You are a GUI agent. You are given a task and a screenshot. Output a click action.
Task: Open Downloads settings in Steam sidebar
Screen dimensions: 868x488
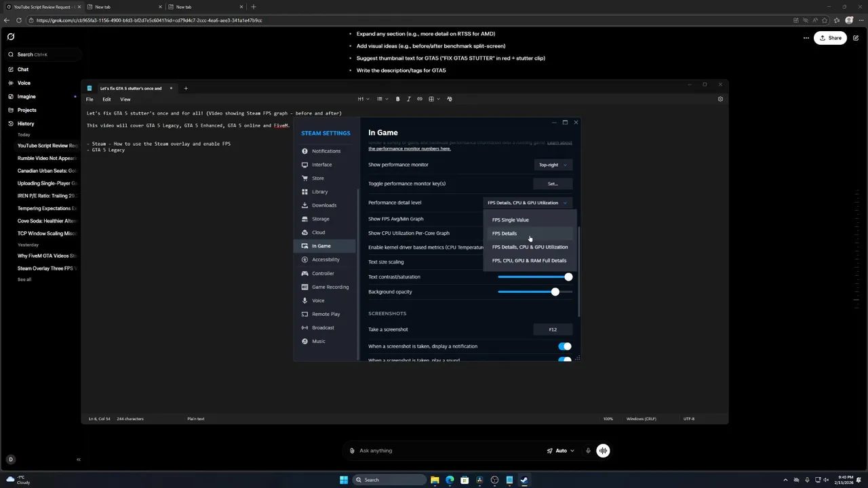pyautogui.click(x=323, y=205)
